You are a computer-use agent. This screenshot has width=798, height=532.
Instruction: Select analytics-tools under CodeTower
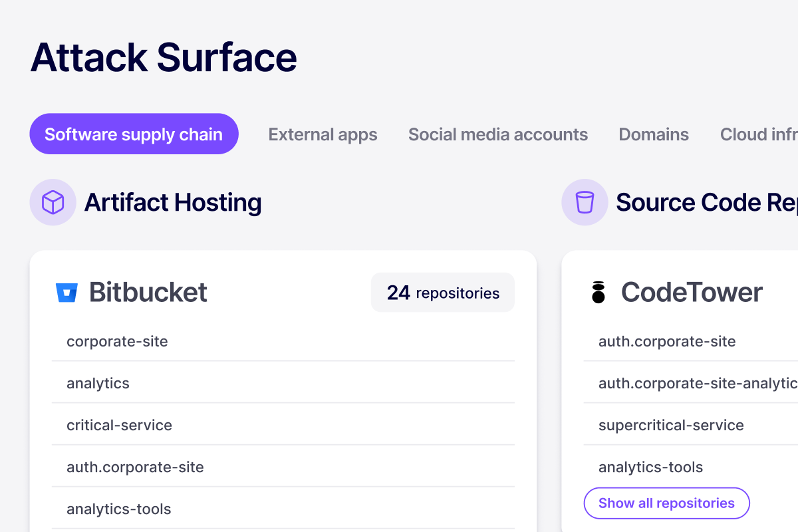click(x=650, y=467)
